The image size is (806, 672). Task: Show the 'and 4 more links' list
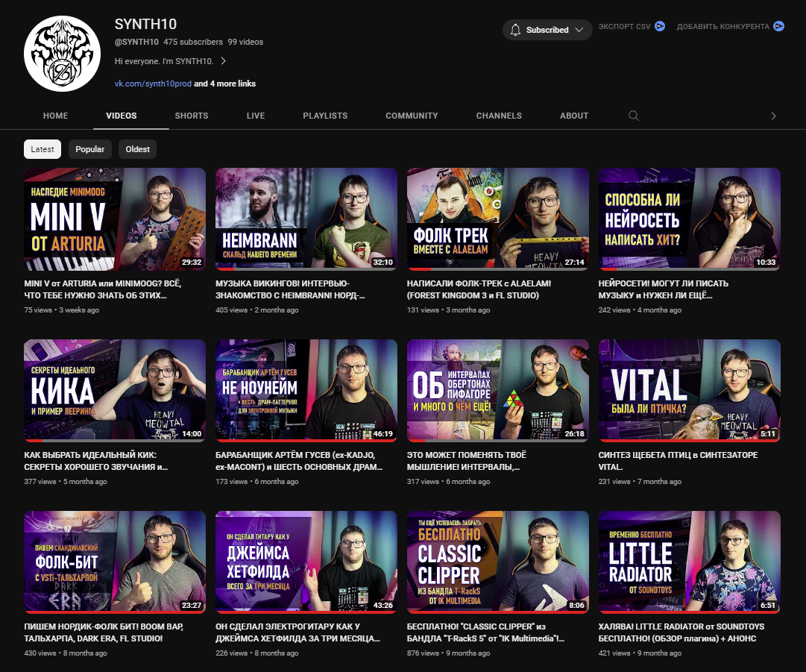[224, 84]
